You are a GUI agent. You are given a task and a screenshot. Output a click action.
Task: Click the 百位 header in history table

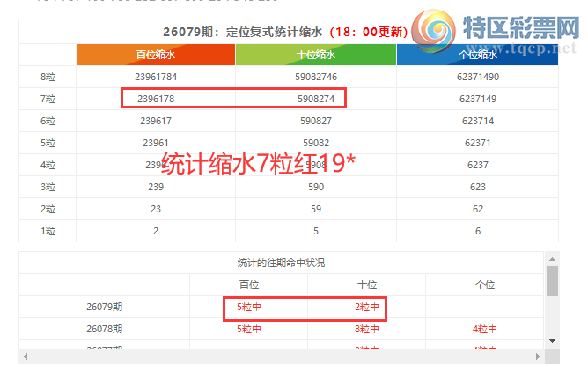click(x=249, y=285)
